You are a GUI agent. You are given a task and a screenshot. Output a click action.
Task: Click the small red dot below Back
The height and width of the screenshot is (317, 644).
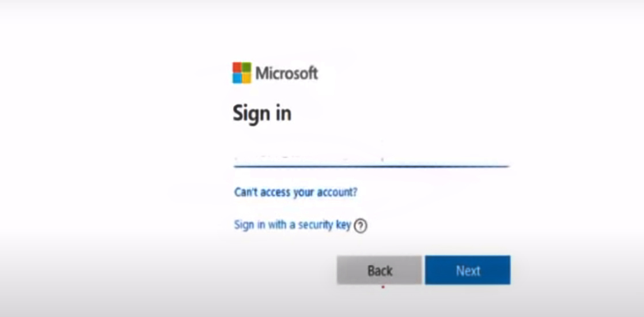click(383, 287)
